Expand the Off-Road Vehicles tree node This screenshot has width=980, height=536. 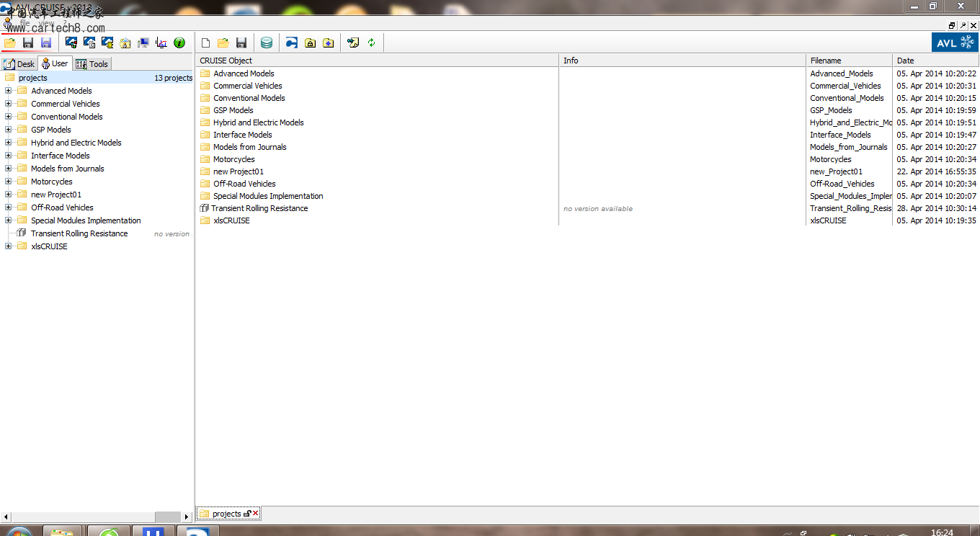[x=9, y=207]
